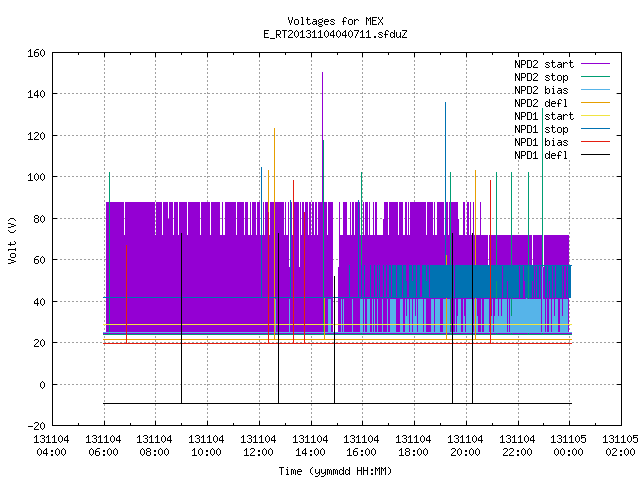Click the 'NPD1 start' legend label
The height and width of the screenshot is (480, 640).
tap(544, 116)
